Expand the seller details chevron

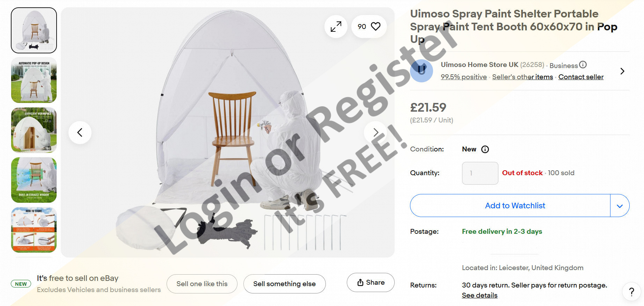(622, 71)
